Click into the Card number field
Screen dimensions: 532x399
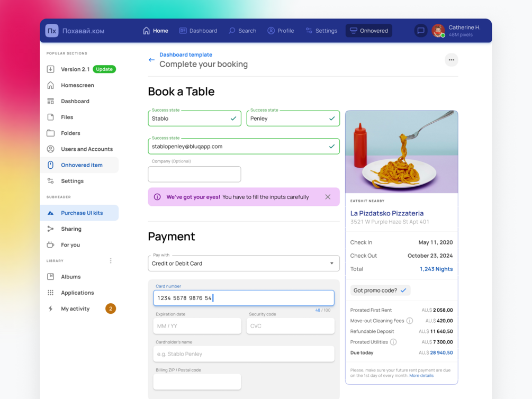(244, 298)
